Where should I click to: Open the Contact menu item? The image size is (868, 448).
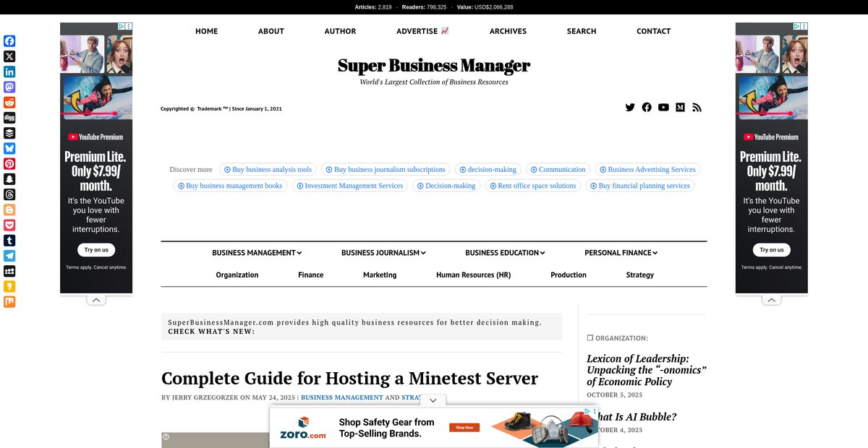click(x=653, y=31)
